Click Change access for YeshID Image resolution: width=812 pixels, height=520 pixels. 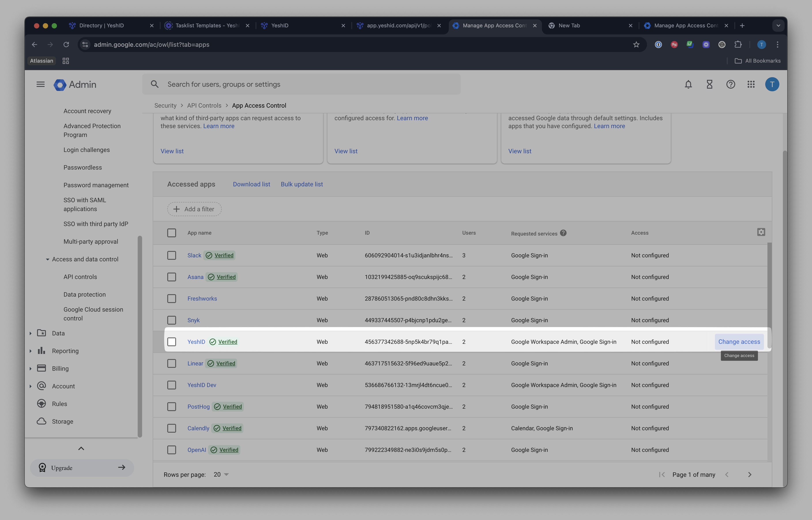pos(739,342)
